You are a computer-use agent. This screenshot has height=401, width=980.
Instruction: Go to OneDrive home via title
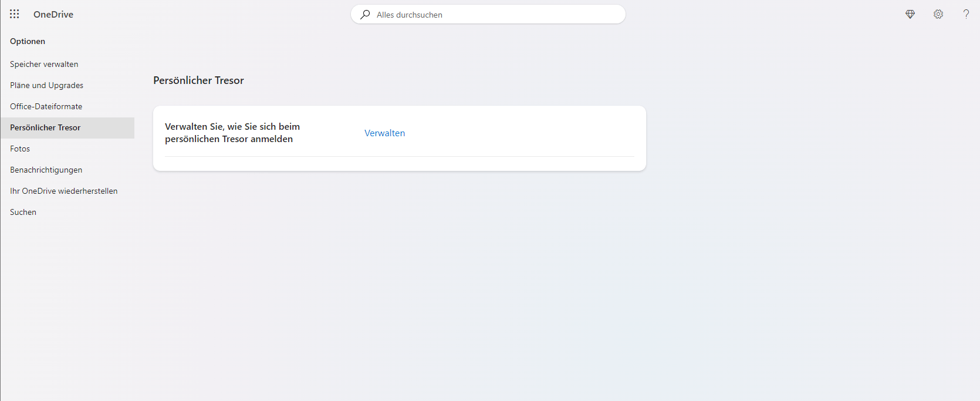coord(53,15)
